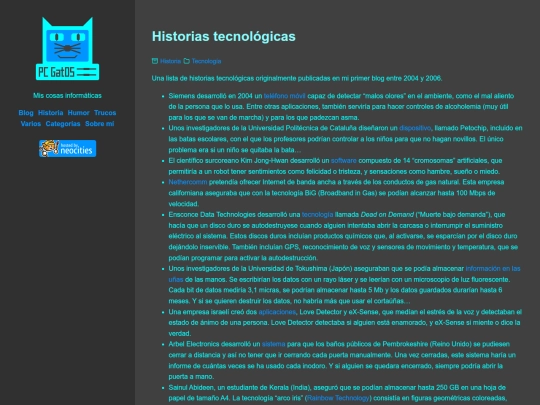
Task: Click the PC GatOS cat logo
Action: [x=68, y=49]
